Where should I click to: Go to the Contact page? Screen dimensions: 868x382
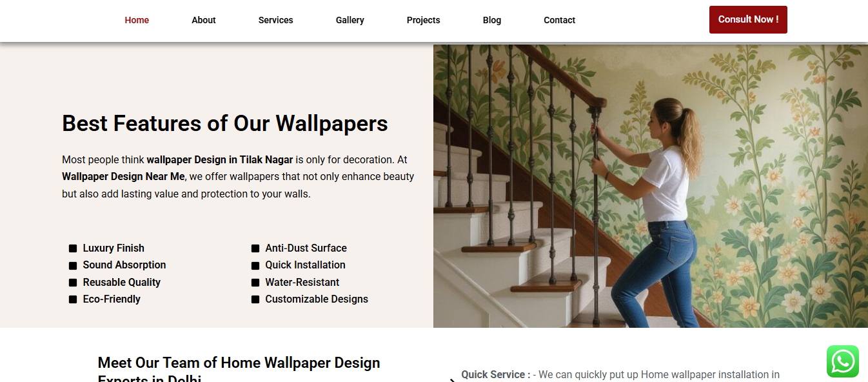point(560,20)
